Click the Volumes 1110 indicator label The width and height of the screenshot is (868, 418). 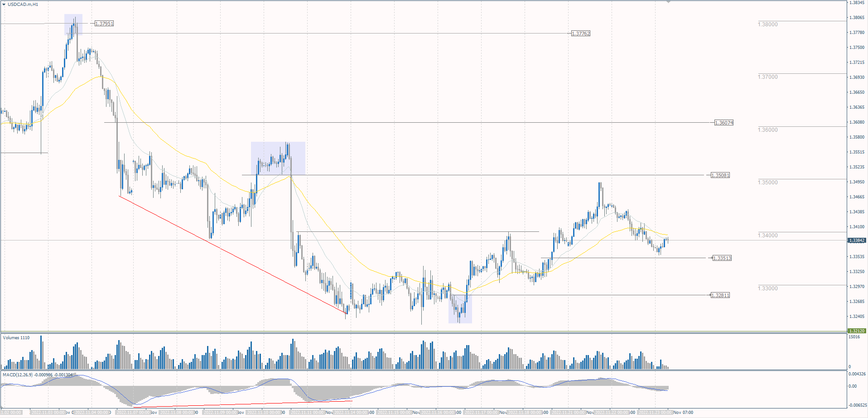point(16,338)
